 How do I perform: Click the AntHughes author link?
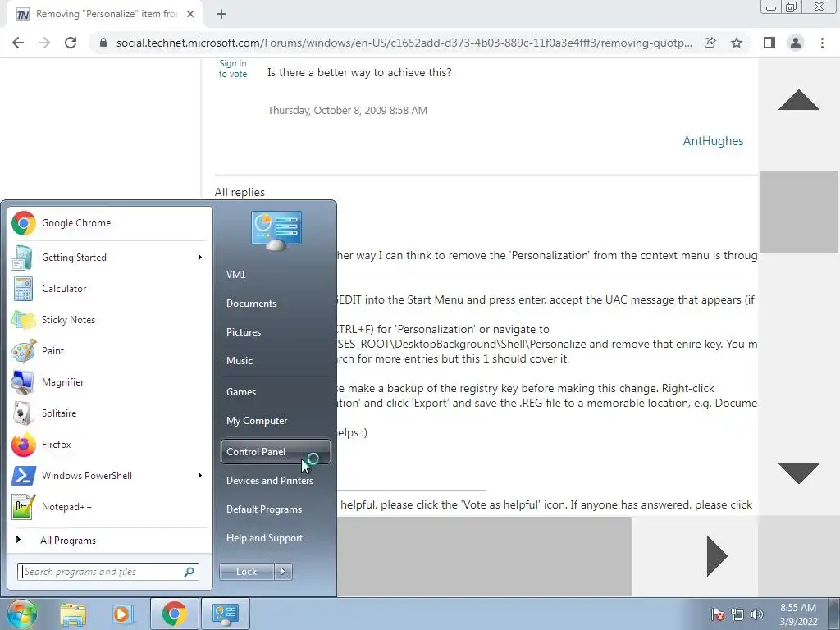point(713,141)
